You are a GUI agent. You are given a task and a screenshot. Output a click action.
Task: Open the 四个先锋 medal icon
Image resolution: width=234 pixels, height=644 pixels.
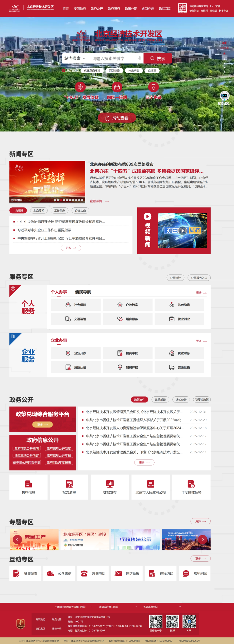(x=154, y=87)
